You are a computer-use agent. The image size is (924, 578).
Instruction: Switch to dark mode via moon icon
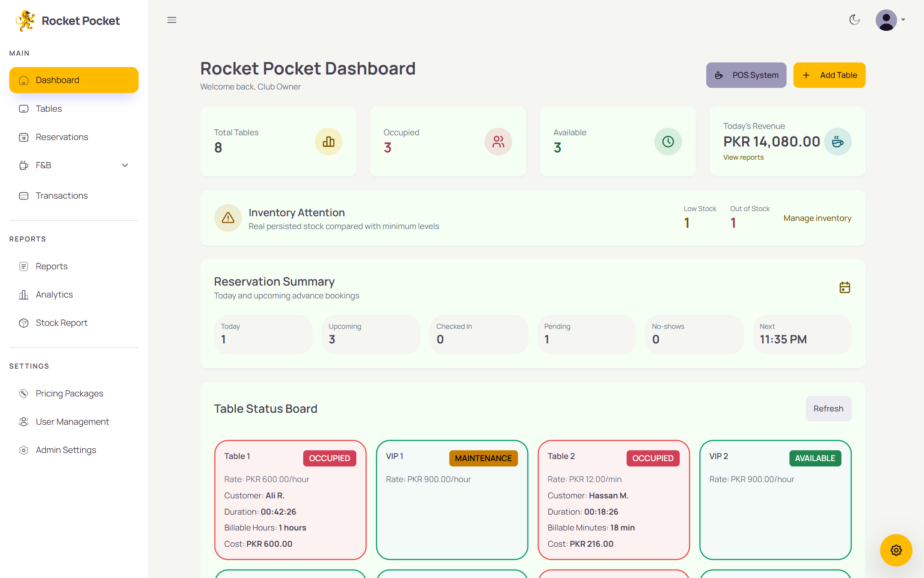click(854, 20)
